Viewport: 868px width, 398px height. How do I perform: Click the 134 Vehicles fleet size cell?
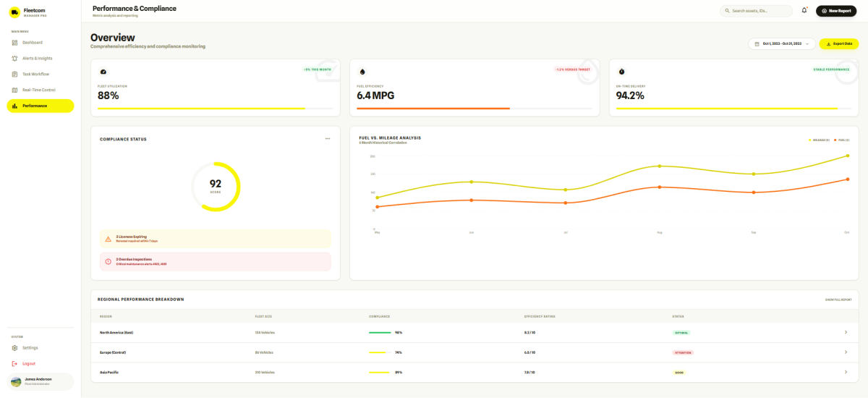click(x=265, y=333)
